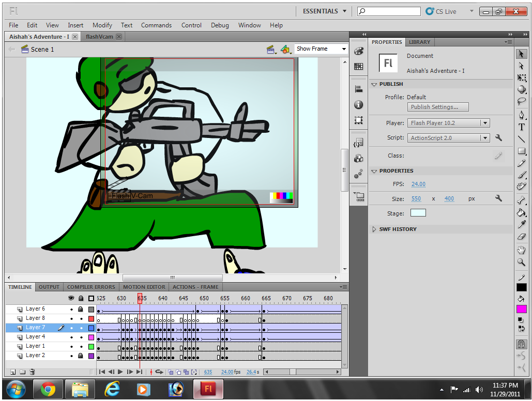532x401 pixels.
Task: Select the Text tool
Action: (x=522, y=127)
